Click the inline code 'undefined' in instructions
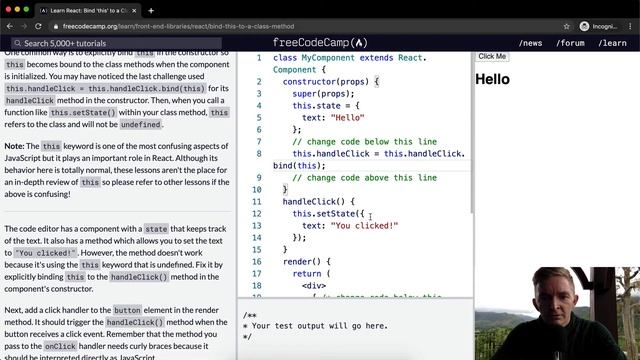 point(140,124)
